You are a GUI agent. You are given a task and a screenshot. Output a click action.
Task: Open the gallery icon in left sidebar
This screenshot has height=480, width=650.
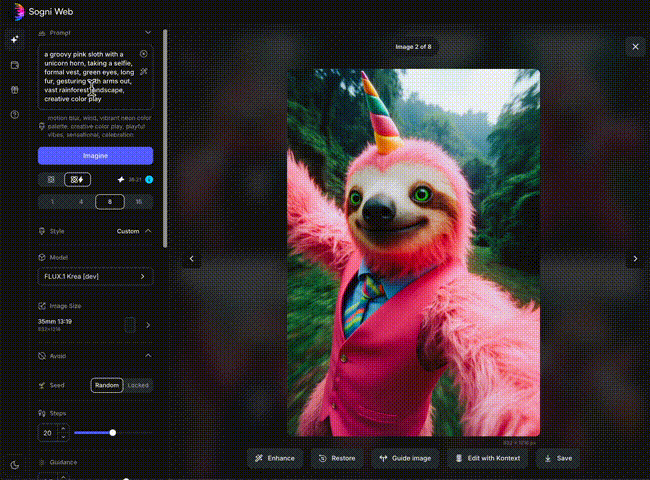pos(14,65)
